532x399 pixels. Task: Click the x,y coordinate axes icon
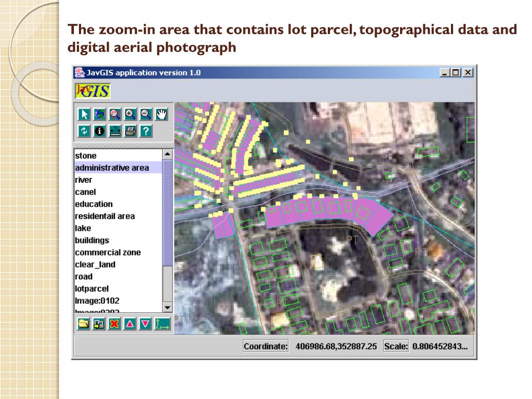click(x=163, y=324)
